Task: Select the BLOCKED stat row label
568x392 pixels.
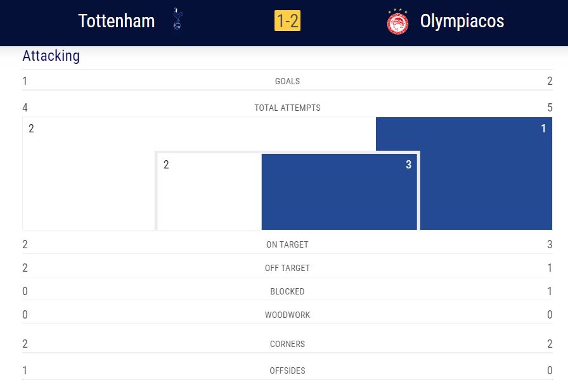Action: tap(287, 291)
